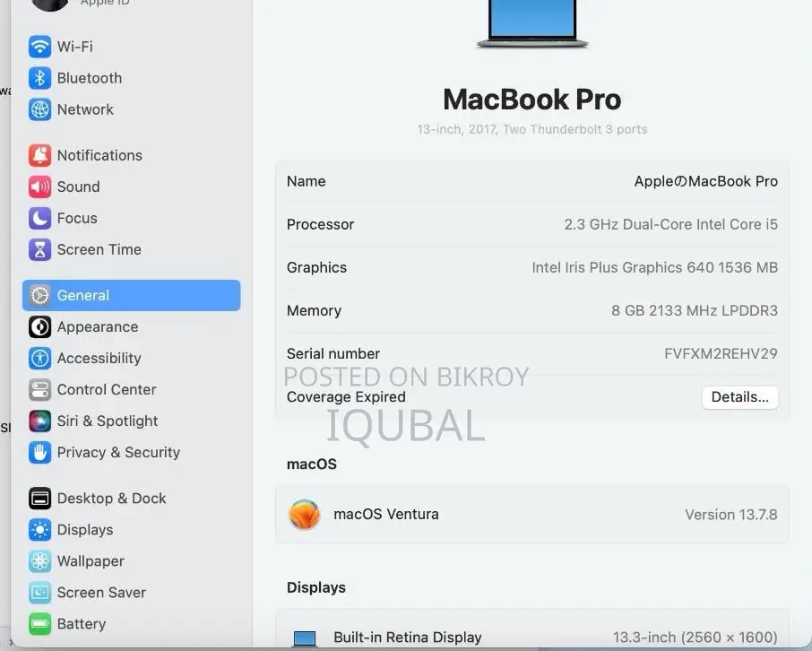Open Control Center label in sidebar

[x=107, y=390]
